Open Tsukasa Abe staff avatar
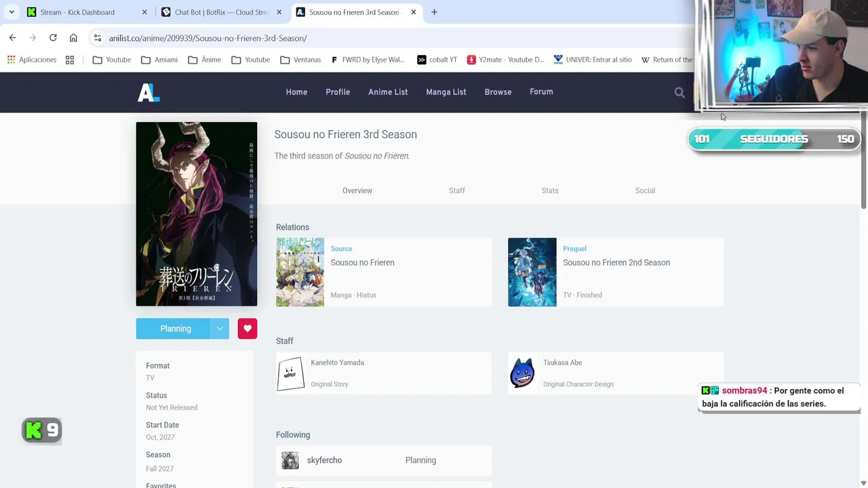Viewport: 868px width, 488px height. pos(522,373)
